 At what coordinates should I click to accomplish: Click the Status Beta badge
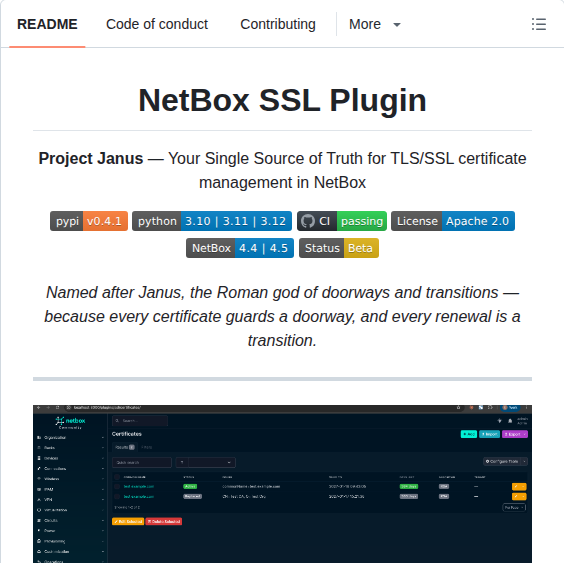click(339, 248)
